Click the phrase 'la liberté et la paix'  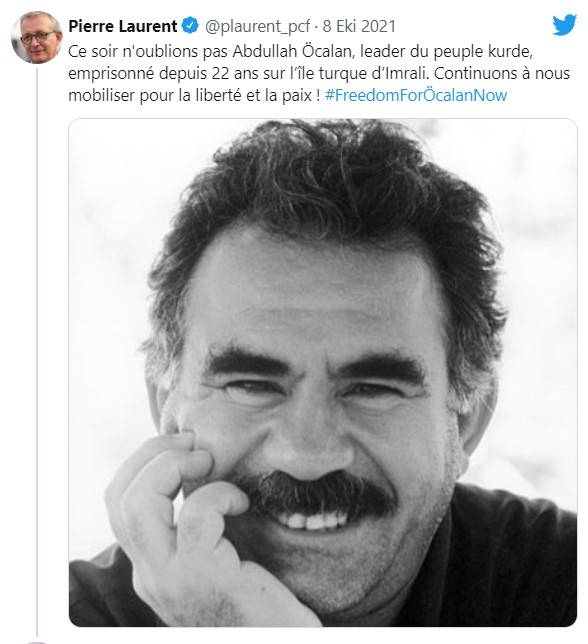click(244, 96)
